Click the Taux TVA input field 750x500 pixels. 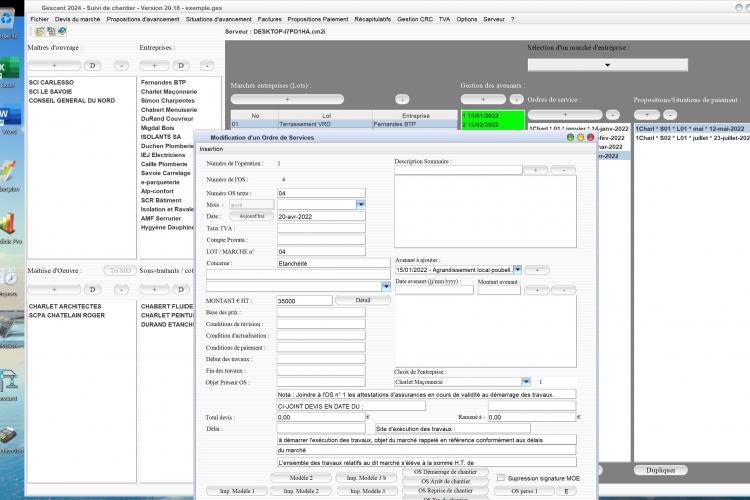click(x=321, y=228)
